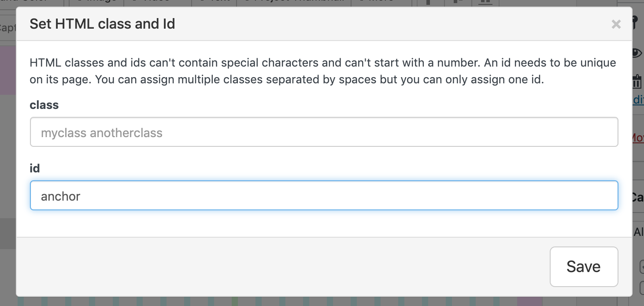Click the rightmost alignment icon in top toolbar

click(485, 3)
